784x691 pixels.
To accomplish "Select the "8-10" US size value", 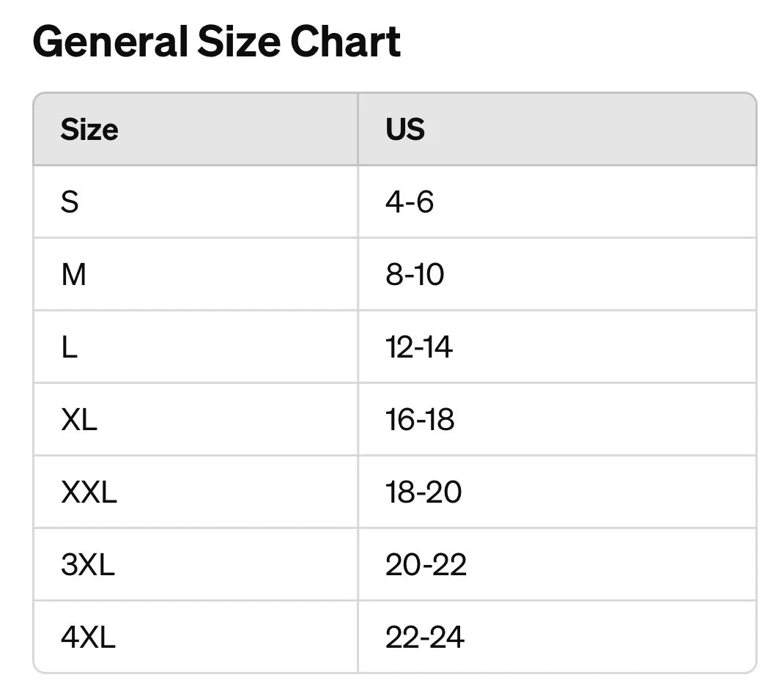I will (x=415, y=275).
